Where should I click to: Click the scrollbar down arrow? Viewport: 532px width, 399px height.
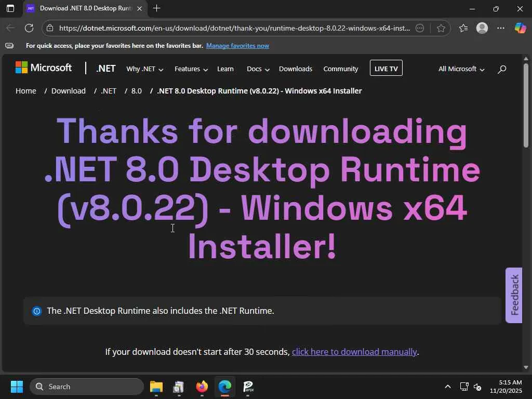click(526, 367)
